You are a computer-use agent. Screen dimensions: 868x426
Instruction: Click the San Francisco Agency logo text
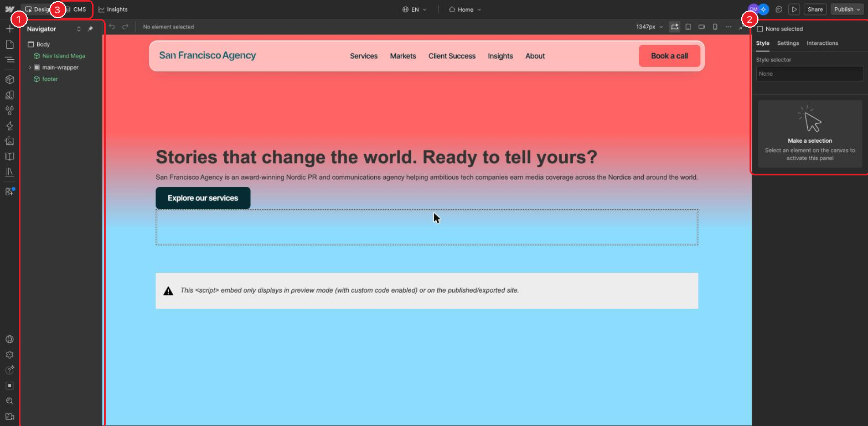tap(208, 55)
